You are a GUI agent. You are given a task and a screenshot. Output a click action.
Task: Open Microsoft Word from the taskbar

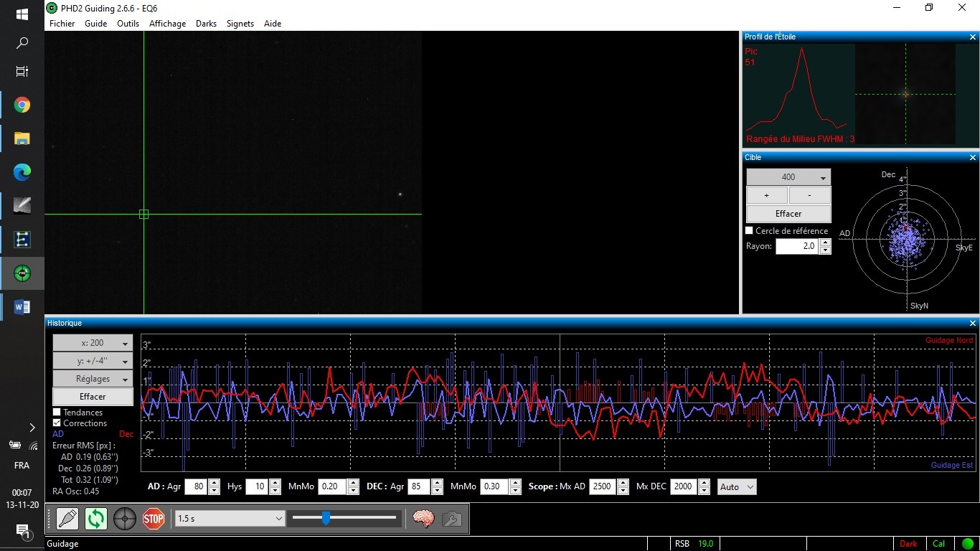22,307
